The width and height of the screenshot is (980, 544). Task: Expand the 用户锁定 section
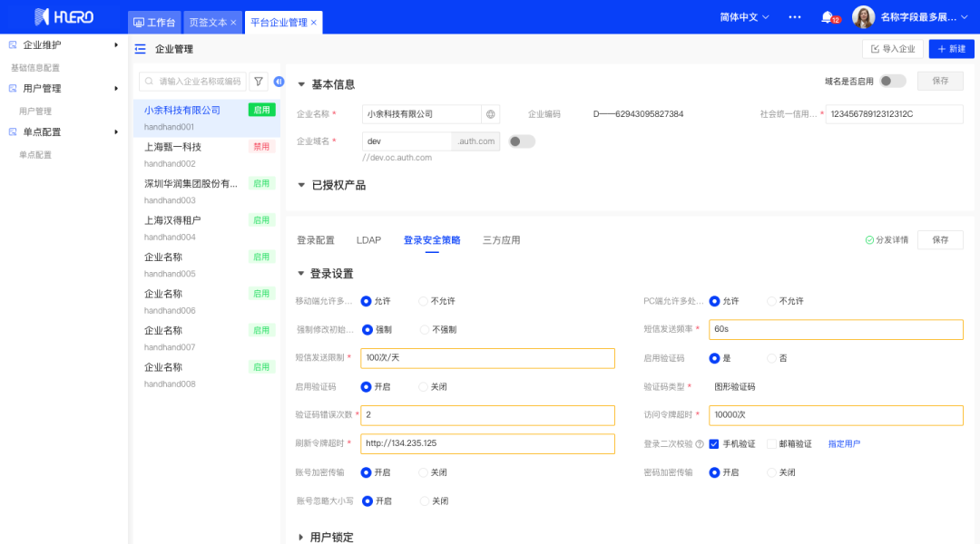tap(302, 538)
